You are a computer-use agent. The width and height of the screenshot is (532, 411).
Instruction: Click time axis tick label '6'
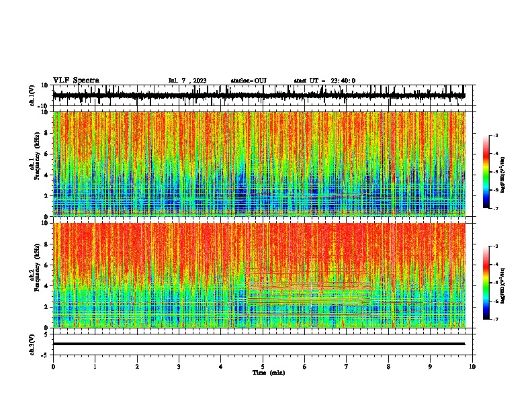pyautogui.click(x=305, y=367)
